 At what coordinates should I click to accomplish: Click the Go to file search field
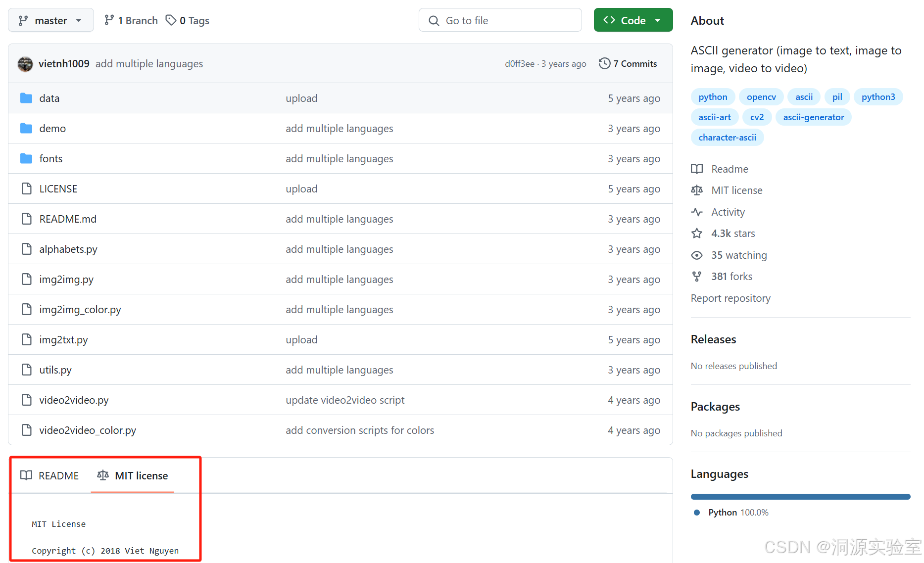coord(500,20)
